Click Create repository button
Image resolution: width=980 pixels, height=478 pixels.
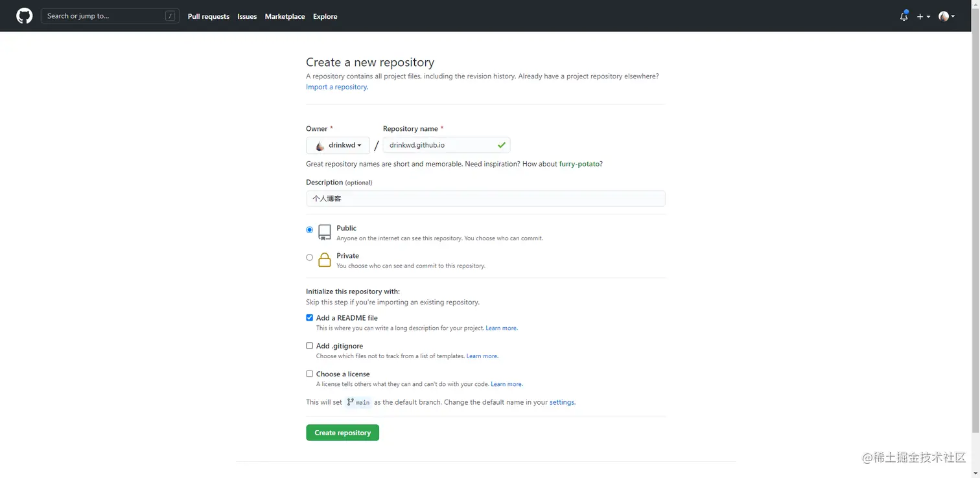(342, 433)
